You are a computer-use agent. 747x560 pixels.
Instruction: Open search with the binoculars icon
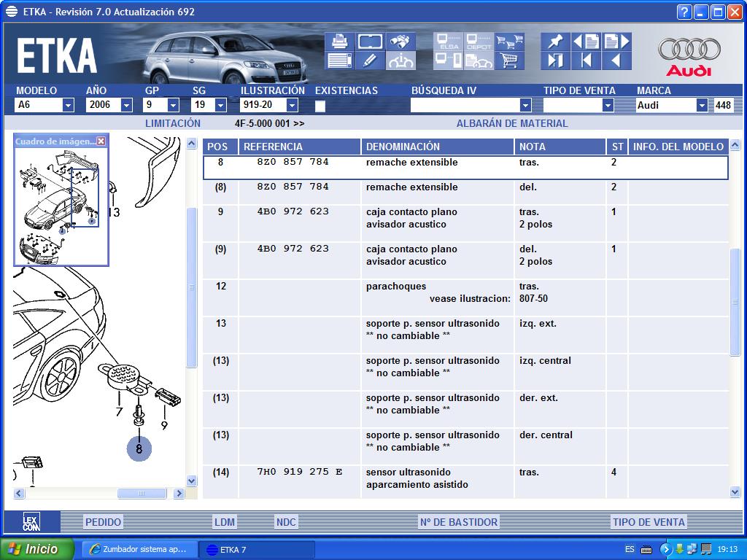[x=400, y=42]
